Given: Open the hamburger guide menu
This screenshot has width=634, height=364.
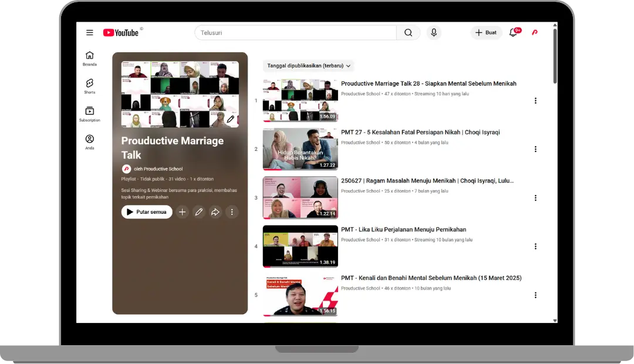Looking at the screenshot, I should (x=90, y=33).
